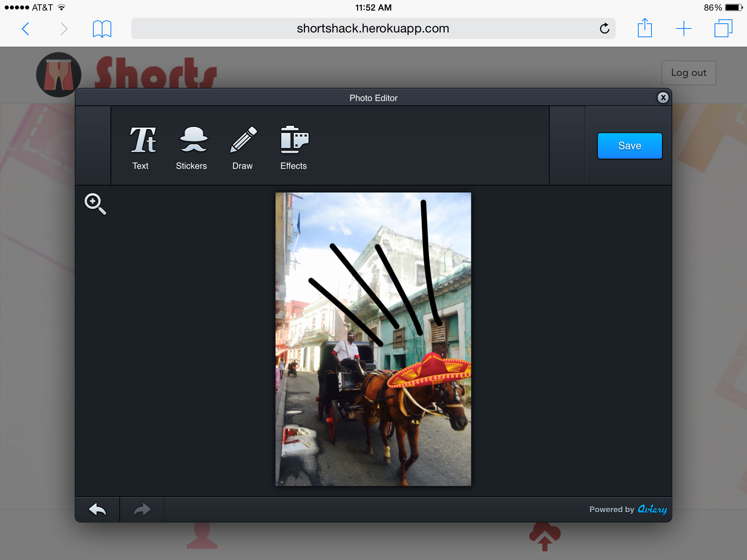Click the zoom magnifier icon
Viewport: 747px width, 560px height.
pyautogui.click(x=95, y=203)
